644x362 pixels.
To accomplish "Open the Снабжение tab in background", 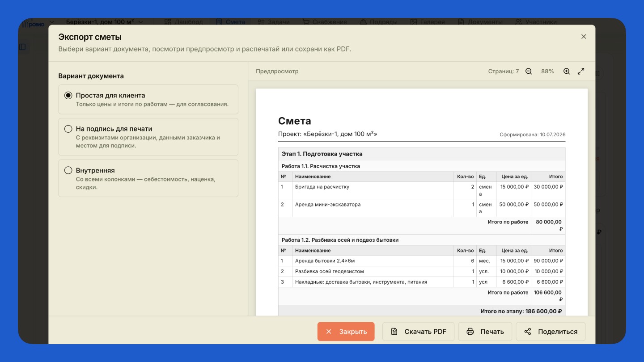I will tap(325, 21).
